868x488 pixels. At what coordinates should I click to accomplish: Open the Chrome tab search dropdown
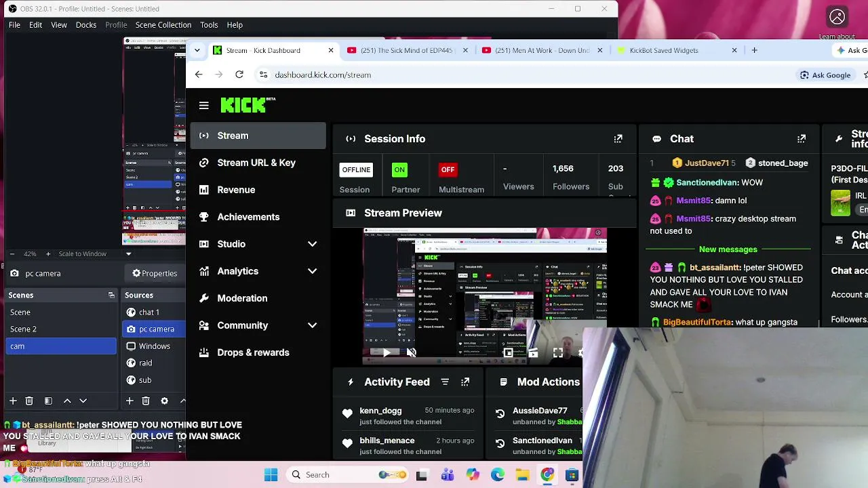197,50
